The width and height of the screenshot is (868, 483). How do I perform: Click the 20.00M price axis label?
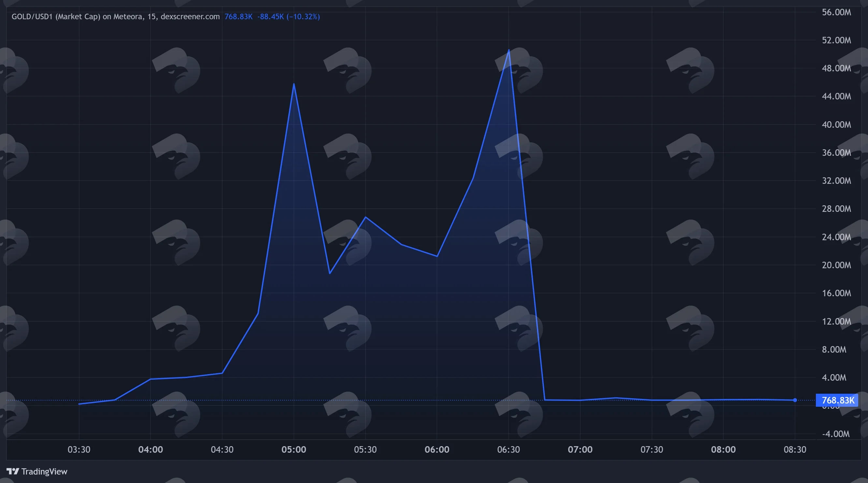(836, 265)
